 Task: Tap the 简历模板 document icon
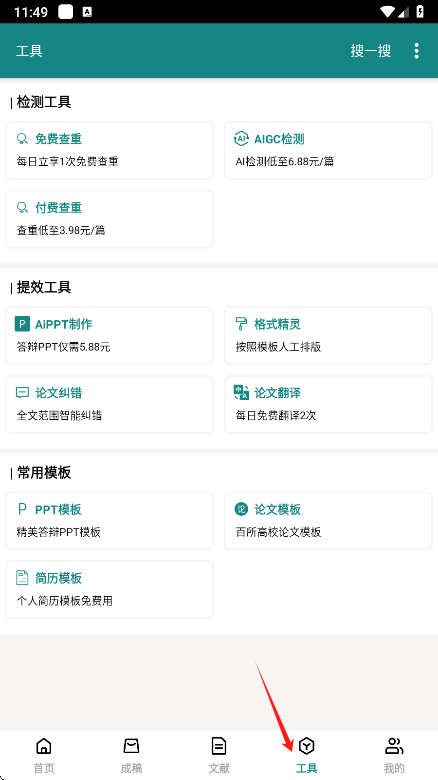[22, 578]
